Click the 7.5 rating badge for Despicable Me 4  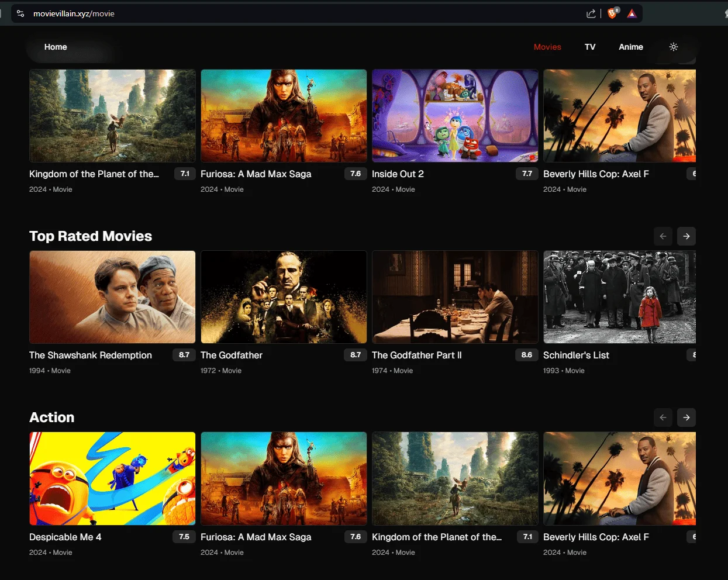coord(184,537)
